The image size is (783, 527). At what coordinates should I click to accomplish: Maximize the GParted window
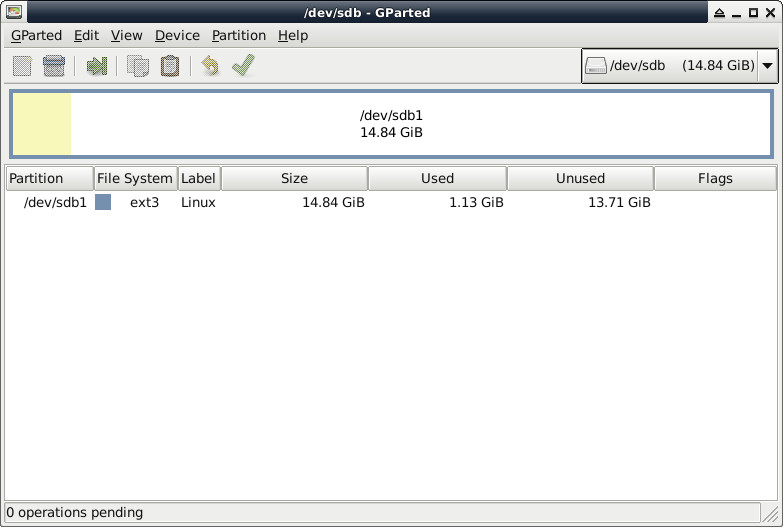pos(753,12)
